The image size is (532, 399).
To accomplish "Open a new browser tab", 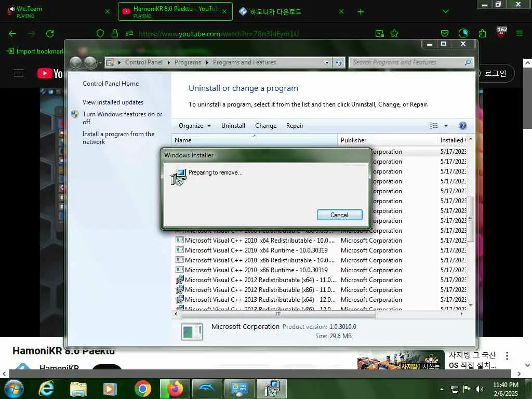I will (361, 12).
